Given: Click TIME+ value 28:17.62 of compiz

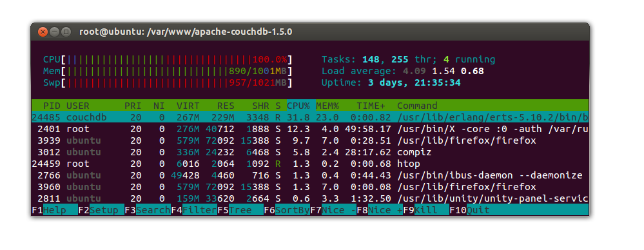Looking at the screenshot, I should tap(368, 152).
